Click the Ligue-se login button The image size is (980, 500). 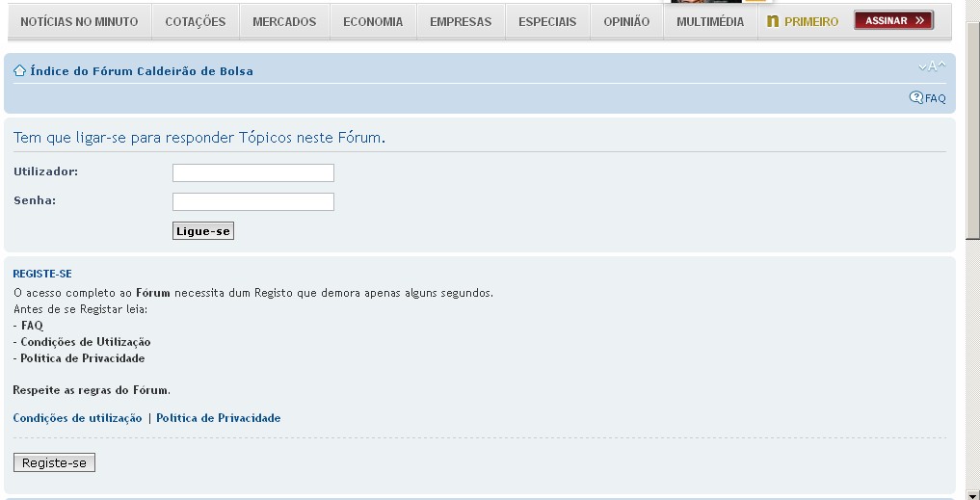(203, 231)
